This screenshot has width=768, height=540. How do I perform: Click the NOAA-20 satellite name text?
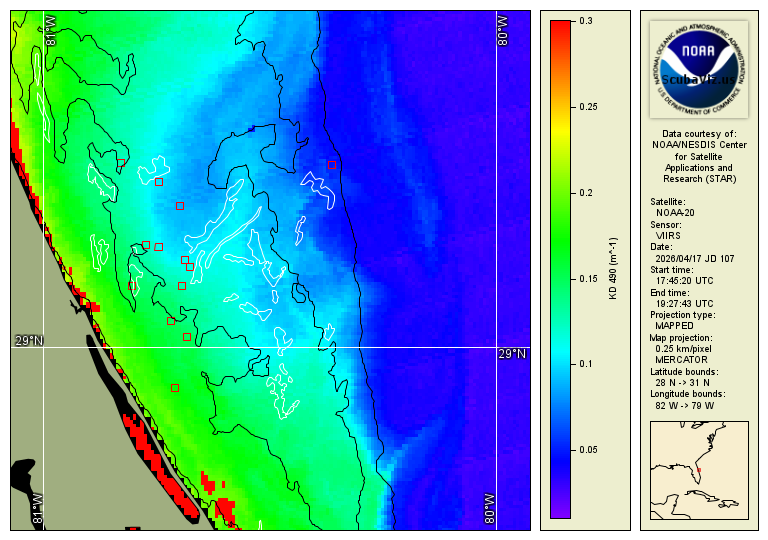point(675,213)
